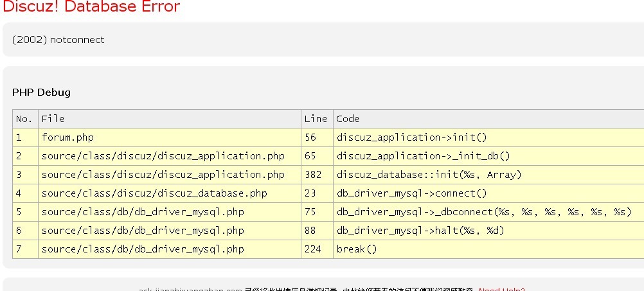Select "db_driver_mysql->halt(%s, %d)" code cell

(x=488, y=231)
